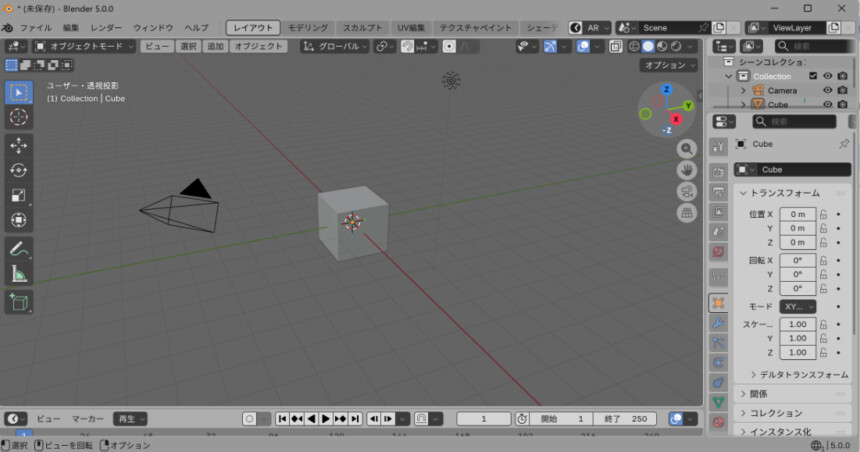This screenshot has height=452, width=860.
Task: Toggle the lock for Location X
Action: (x=824, y=214)
